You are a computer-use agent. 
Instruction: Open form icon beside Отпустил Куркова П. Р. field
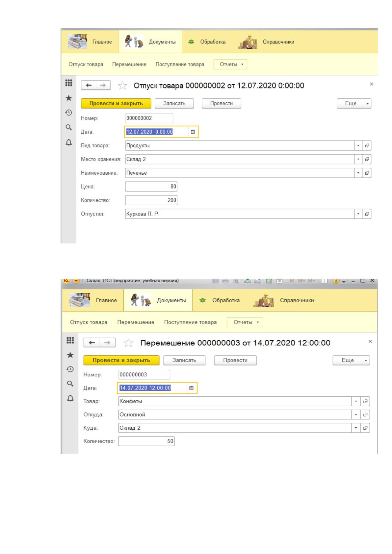[x=367, y=214]
